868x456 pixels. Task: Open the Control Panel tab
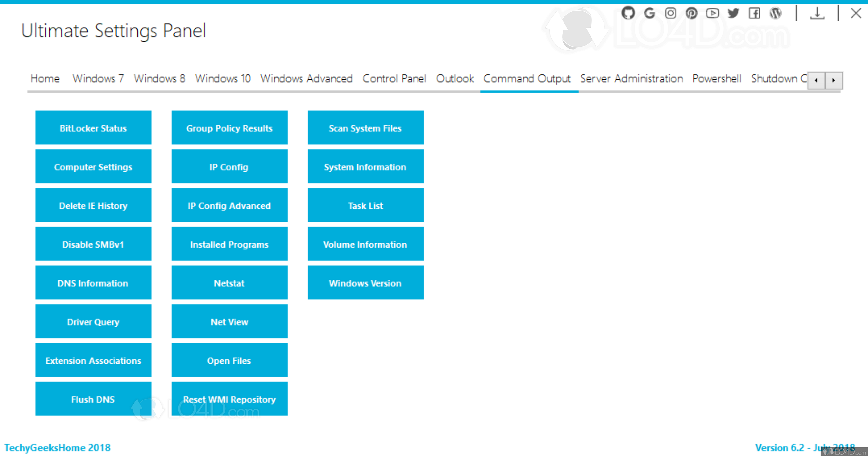click(x=394, y=79)
